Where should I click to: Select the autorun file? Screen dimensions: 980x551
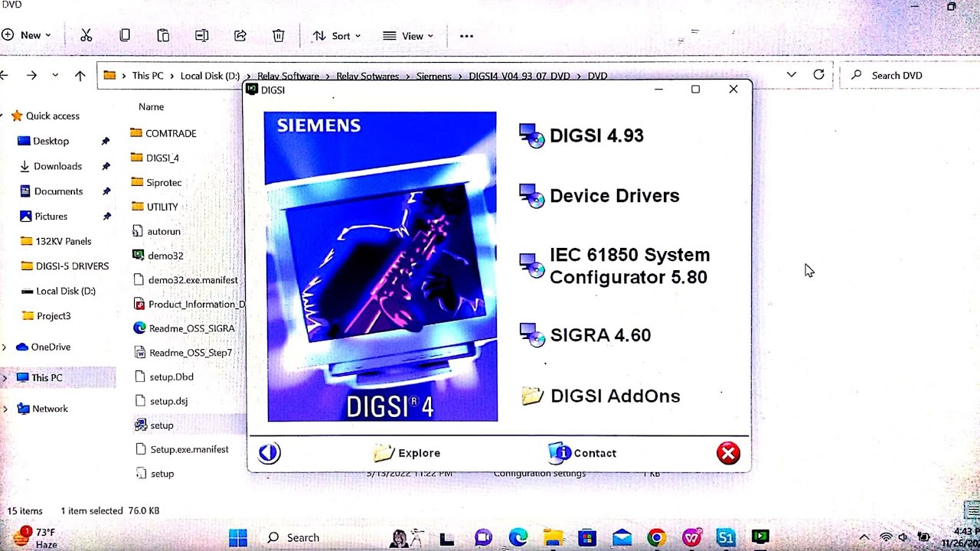click(156, 231)
